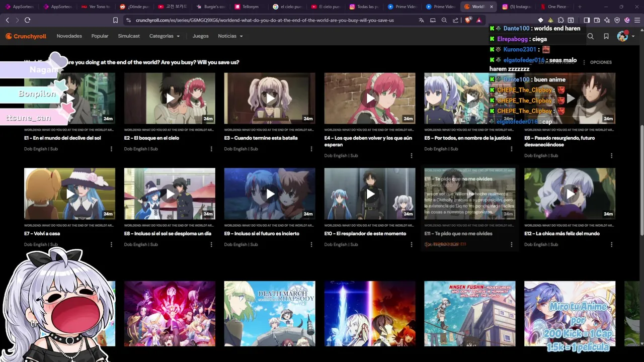
Task: Open the E7 episode thumbnail
Action: click(x=69, y=194)
